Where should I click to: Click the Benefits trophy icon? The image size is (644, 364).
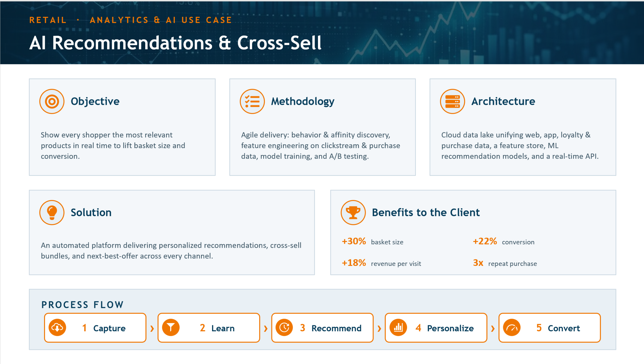[353, 213]
